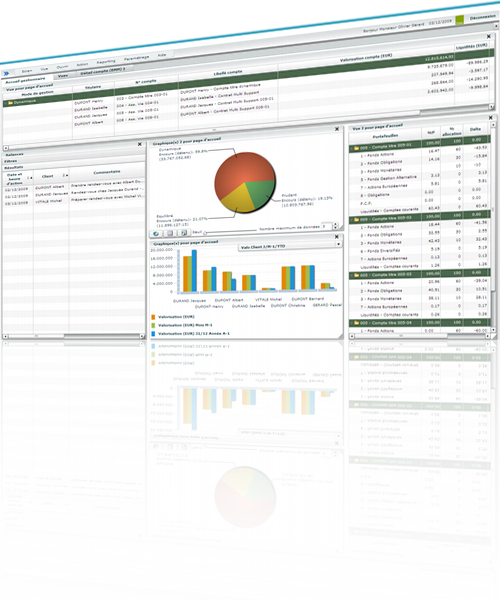This screenshot has height=600, width=500.
Task: Click the pie chart type icon
Action: point(156,233)
